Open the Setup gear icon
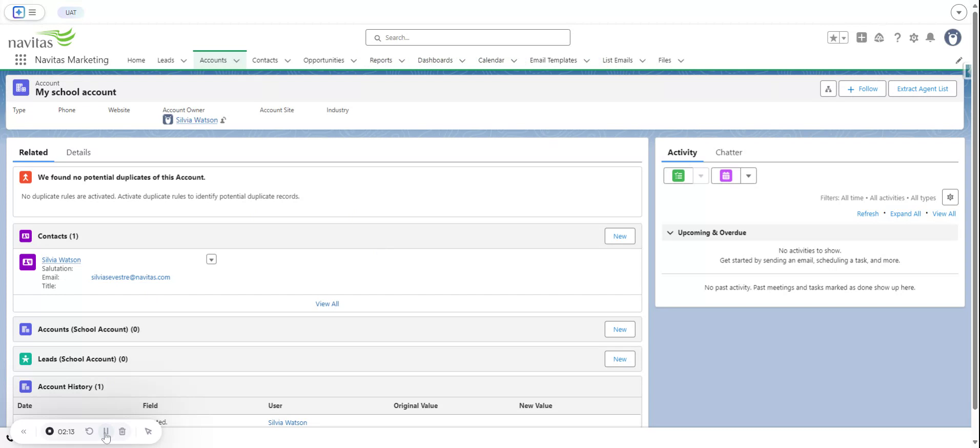Viewport: 980px width, 448px height. [914, 37]
